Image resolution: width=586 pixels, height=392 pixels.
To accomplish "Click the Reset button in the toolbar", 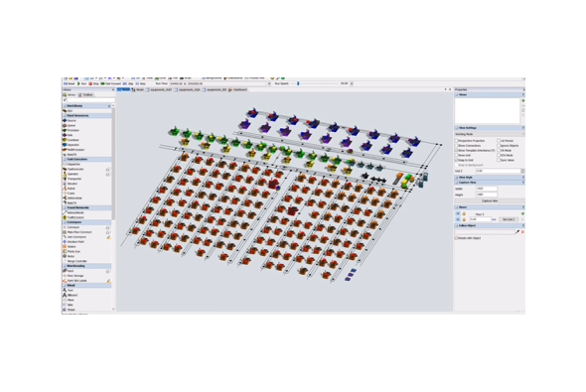I will (x=70, y=84).
